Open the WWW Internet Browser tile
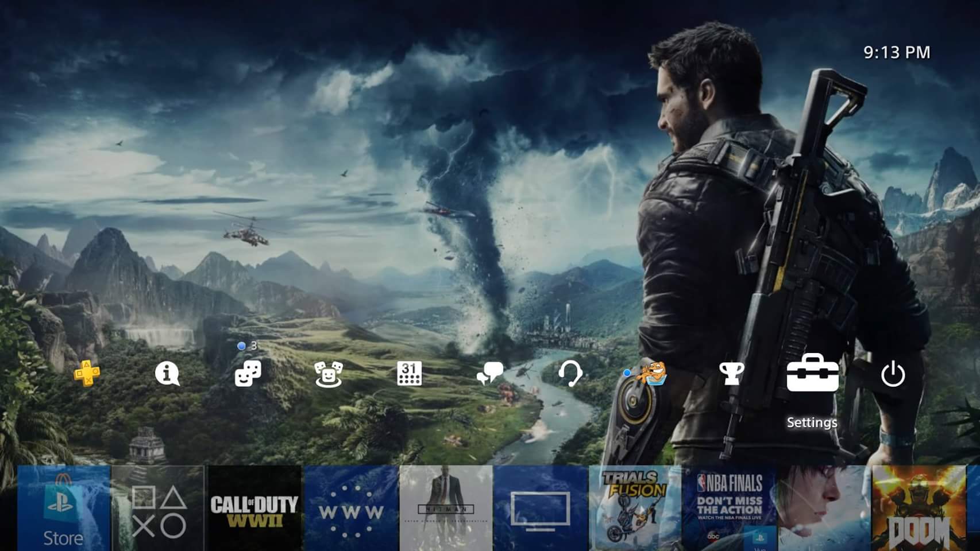The height and width of the screenshot is (551, 980). [352, 508]
